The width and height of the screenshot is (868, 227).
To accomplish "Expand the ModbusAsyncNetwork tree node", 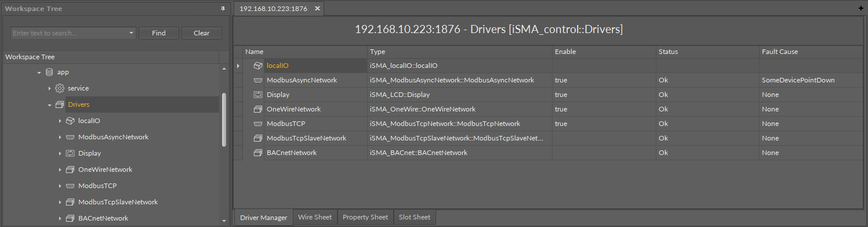I will pos(60,137).
